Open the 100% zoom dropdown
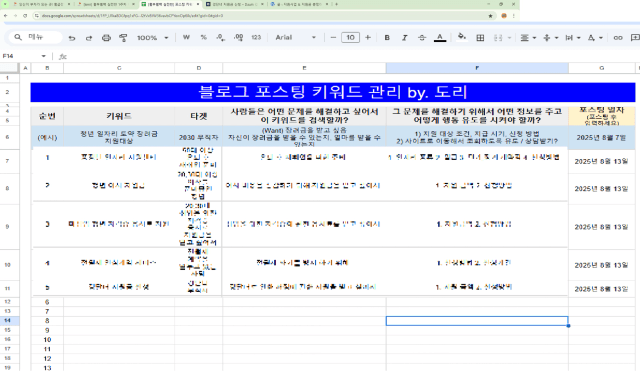Screen dimensions: 640x371 coord(153,38)
